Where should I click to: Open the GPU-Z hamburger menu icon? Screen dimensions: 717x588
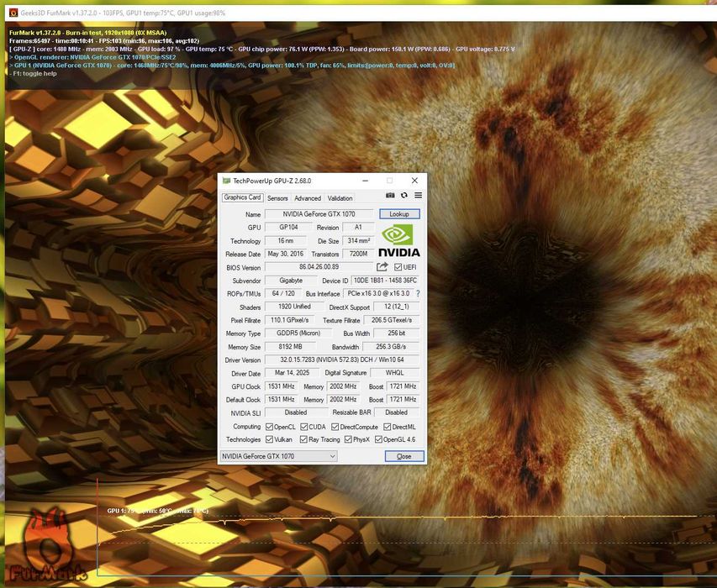(419, 195)
